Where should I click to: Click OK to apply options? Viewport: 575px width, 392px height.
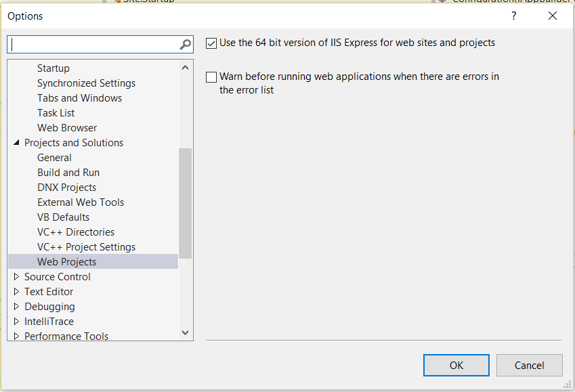point(456,365)
